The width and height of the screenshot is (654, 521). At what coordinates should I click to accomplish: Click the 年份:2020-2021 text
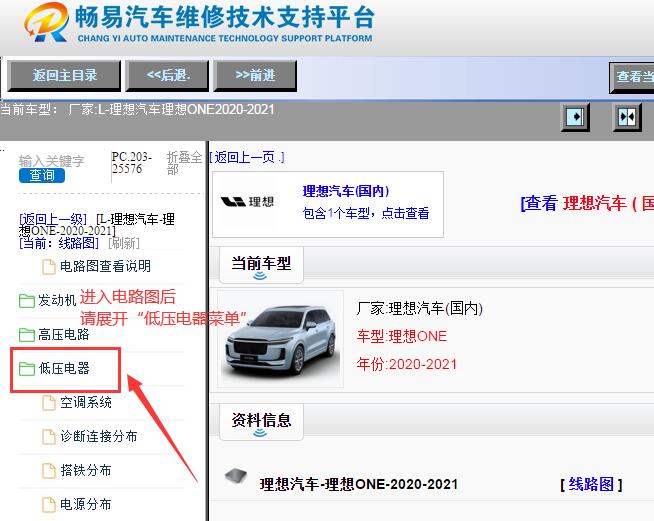407,364
